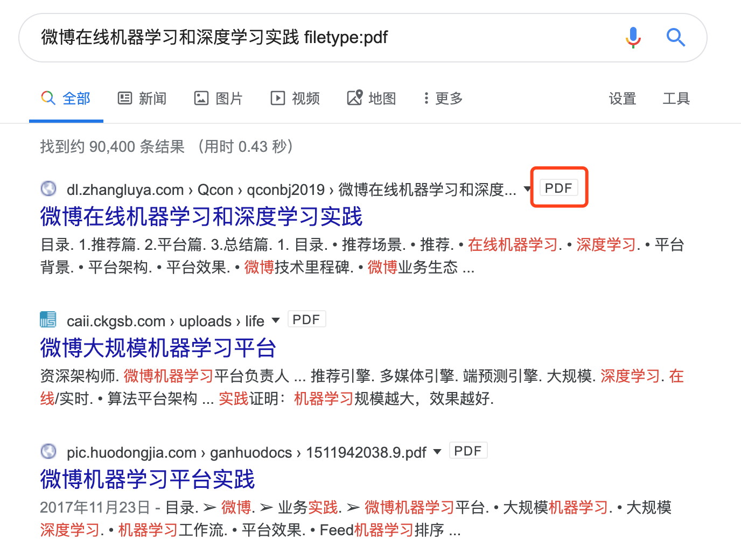The height and width of the screenshot is (560, 741).
Task: Click the PDF label on the dl.zhangluya.com result
Action: (558, 188)
